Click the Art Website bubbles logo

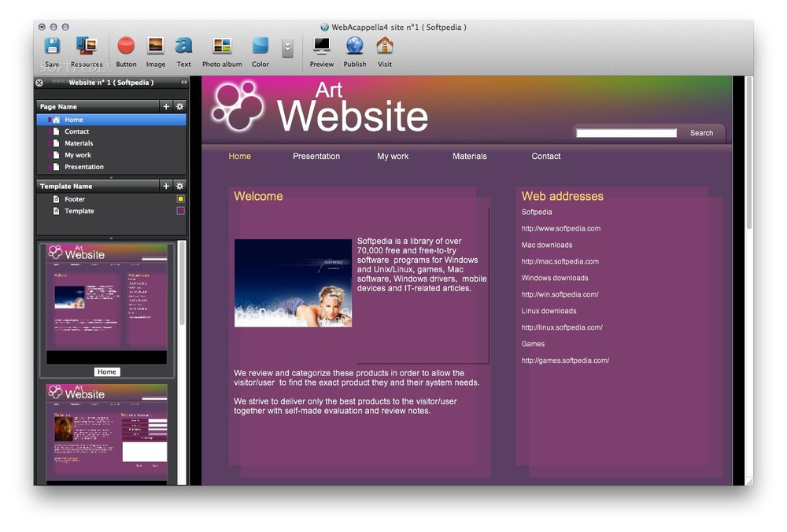point(238,106)
